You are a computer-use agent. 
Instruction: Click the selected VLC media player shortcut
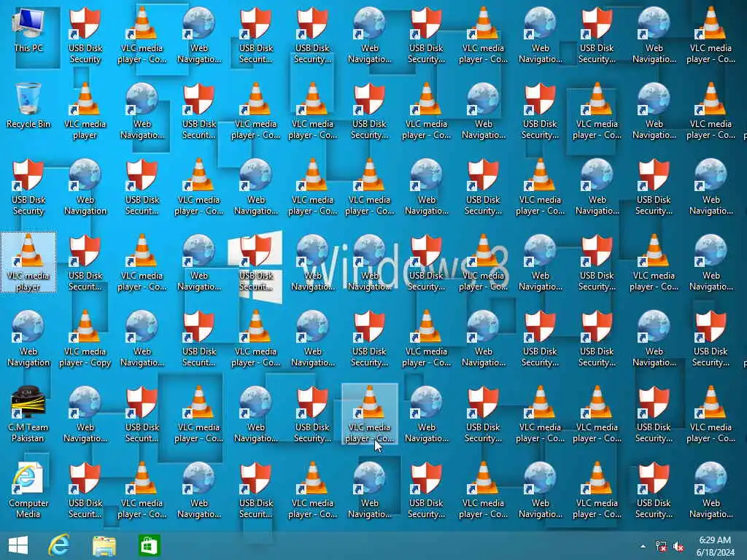coord(28,262)
